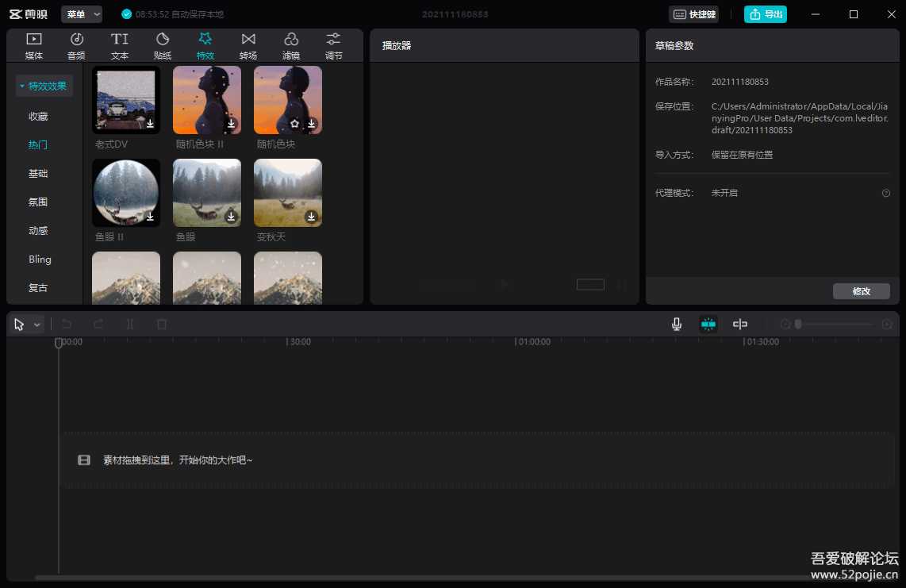The width and height of the screenshot is (906, 588).
Task: Click the undo arrow above the timeline
Action: pyautogui.click(x=67, y=324)
